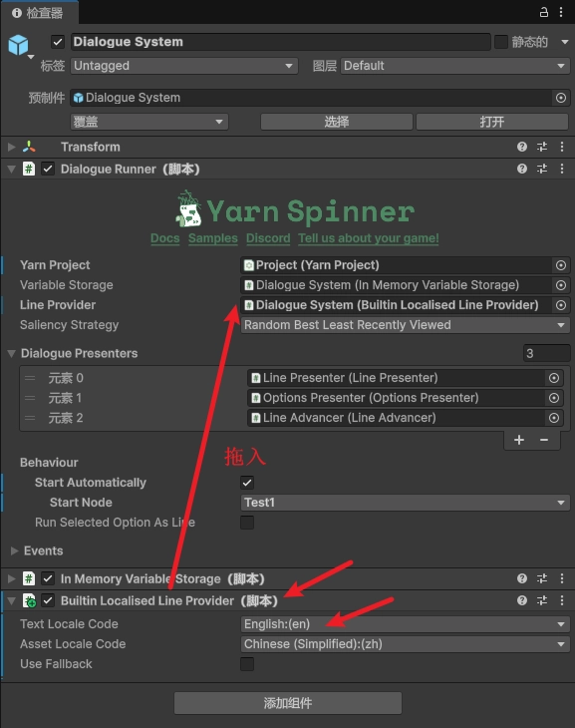575x728 pixels.
Task: Click element 0 (元素 0) reorder handle
Action: [30, 378]
